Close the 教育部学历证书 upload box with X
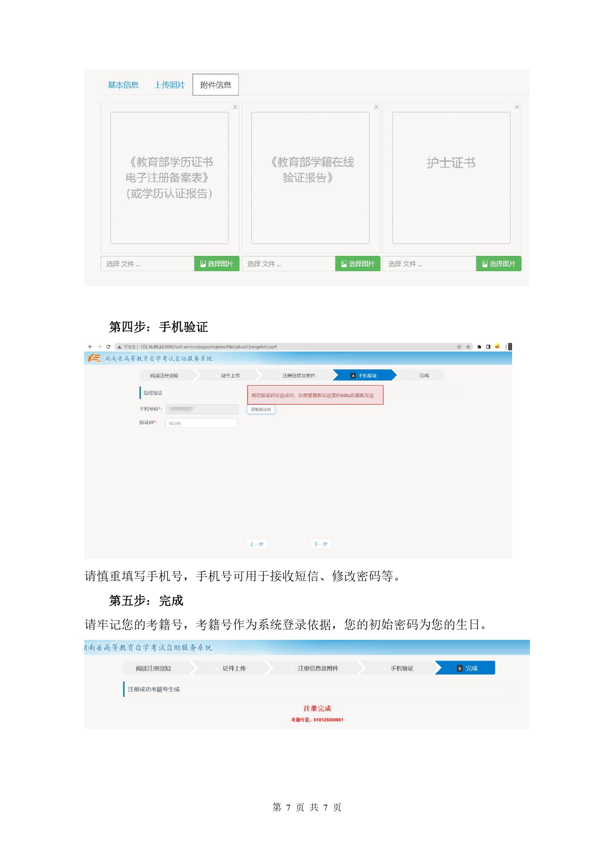 [x=235, y=107]
